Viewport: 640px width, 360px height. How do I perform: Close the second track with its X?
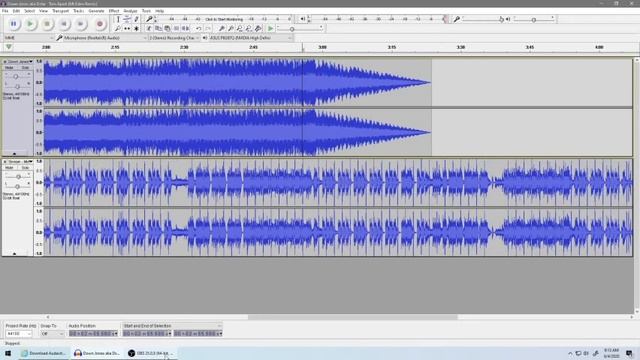point(5,162)
